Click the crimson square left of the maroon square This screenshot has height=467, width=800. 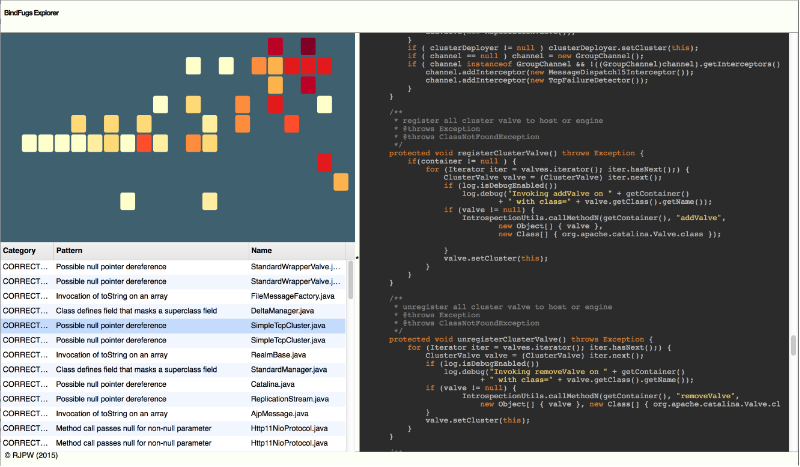click(276, 46)
